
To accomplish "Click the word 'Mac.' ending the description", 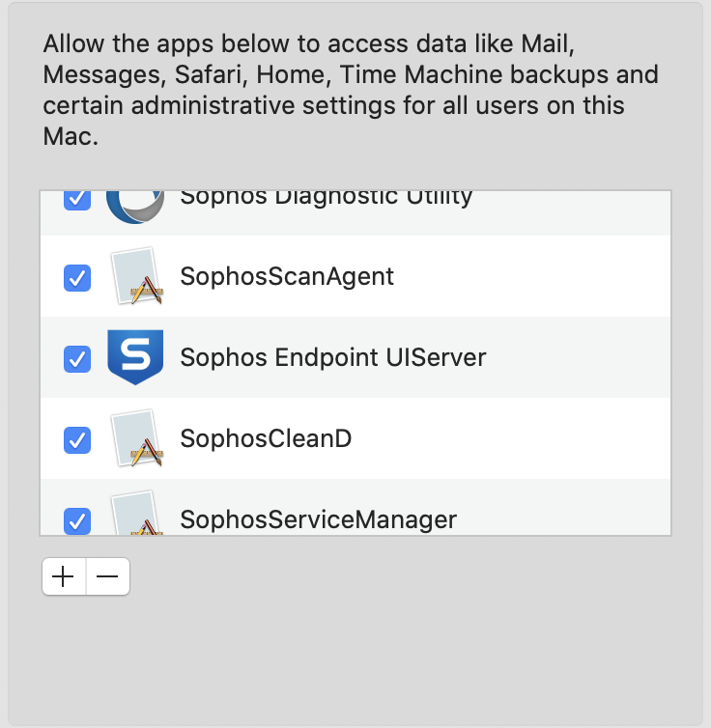I will pyautogui.click(x=71, y=136).
